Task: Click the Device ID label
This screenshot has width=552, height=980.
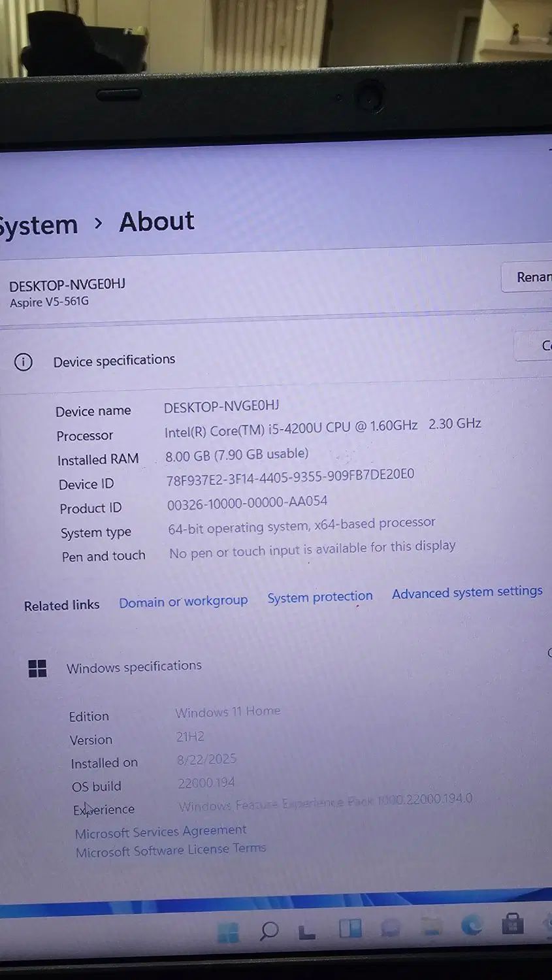Action: [86, 484]
